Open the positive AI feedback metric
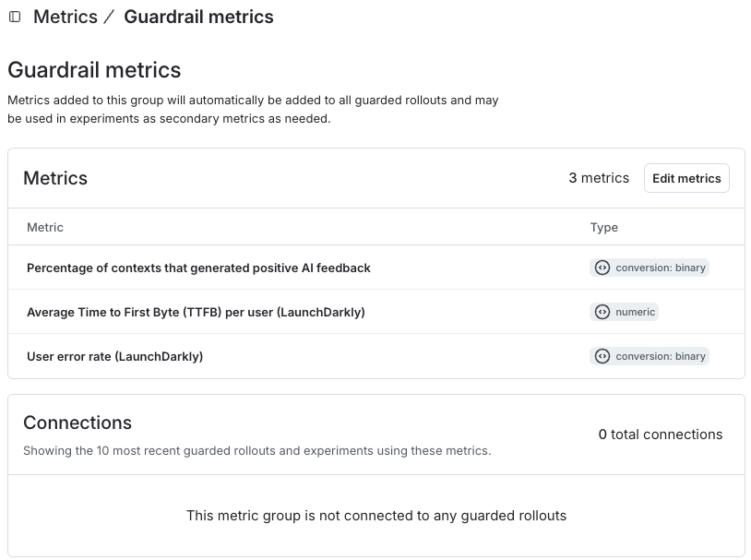This screenshot has width=751, height=560. 198,268
